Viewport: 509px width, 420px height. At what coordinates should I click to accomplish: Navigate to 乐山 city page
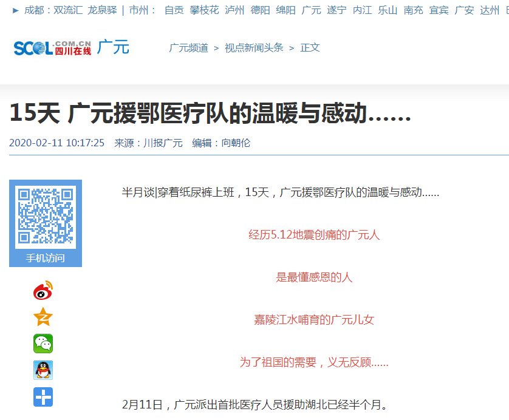(388, 10)
